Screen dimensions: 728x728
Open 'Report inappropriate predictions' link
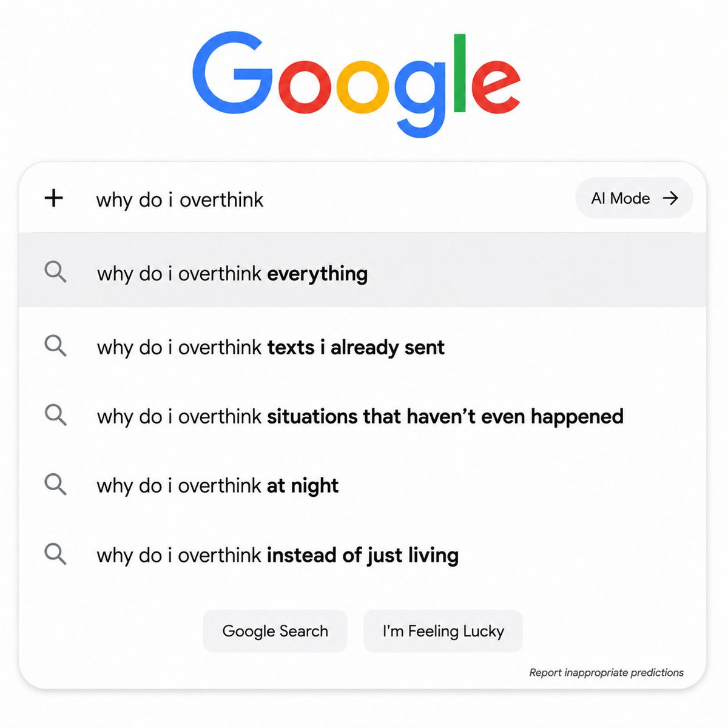(x=606, y=672)
